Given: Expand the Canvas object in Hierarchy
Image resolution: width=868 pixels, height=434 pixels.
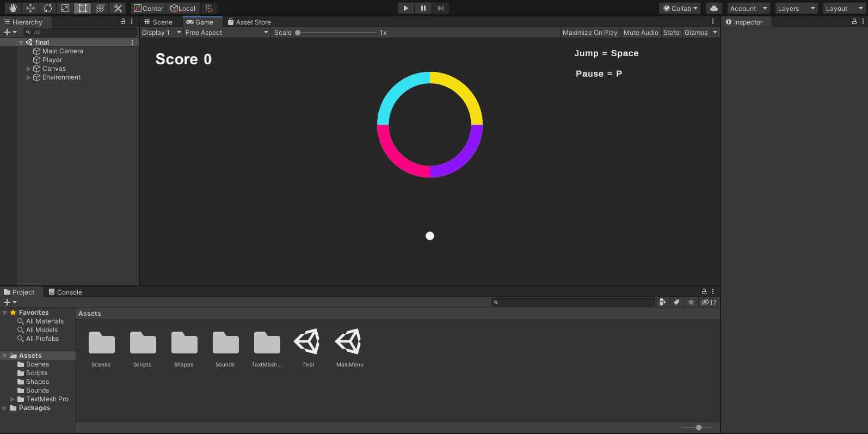Looking at the screenshot, I should [x=29, y=69].
